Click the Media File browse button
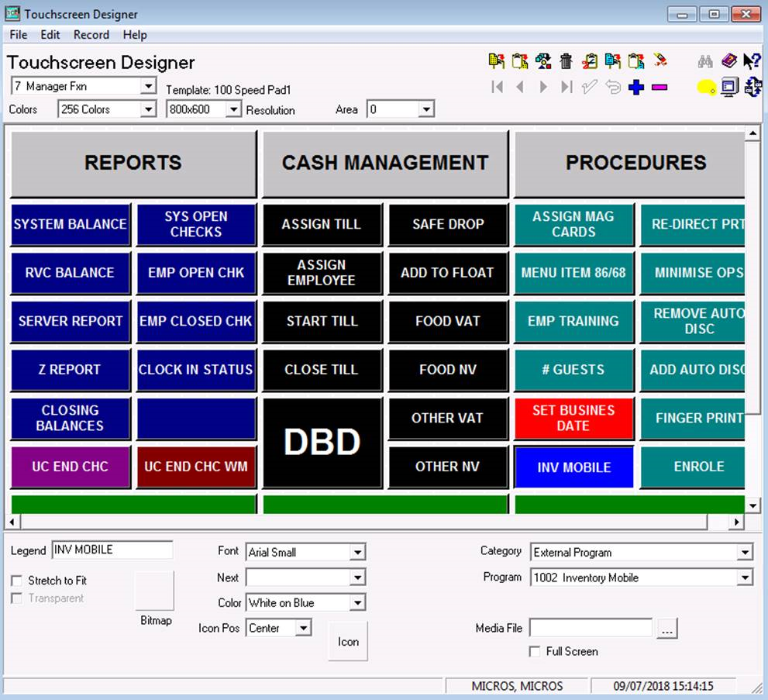Viewport: 768px width, 700px height. click(x=666, y=628)
